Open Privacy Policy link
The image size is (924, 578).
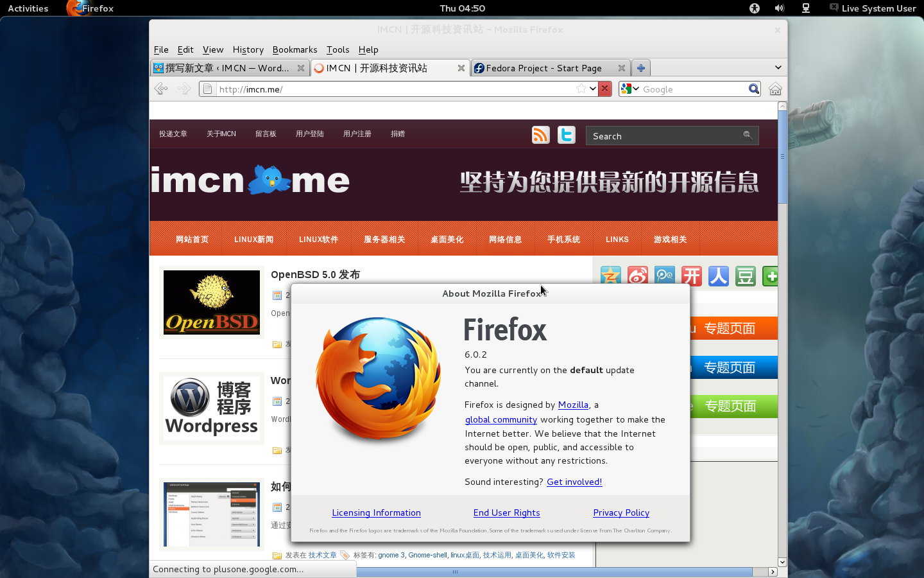[621, 512]
